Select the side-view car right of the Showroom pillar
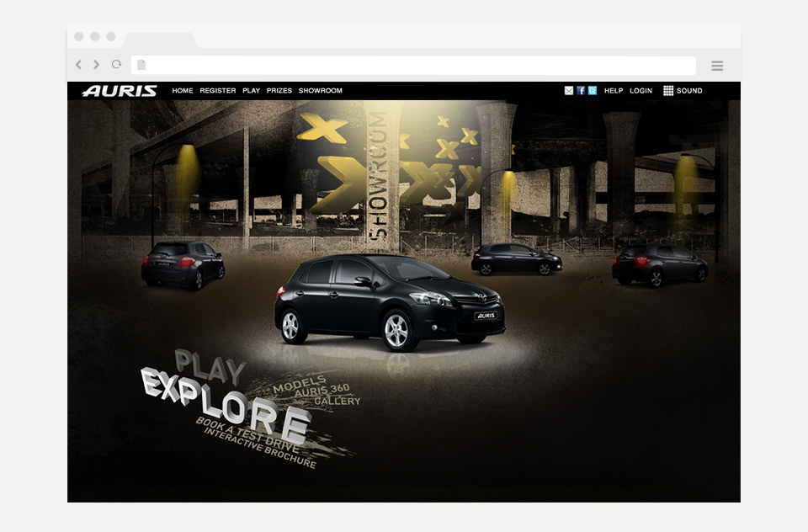This screenshot has width=808, height=532. pos(516,259)
